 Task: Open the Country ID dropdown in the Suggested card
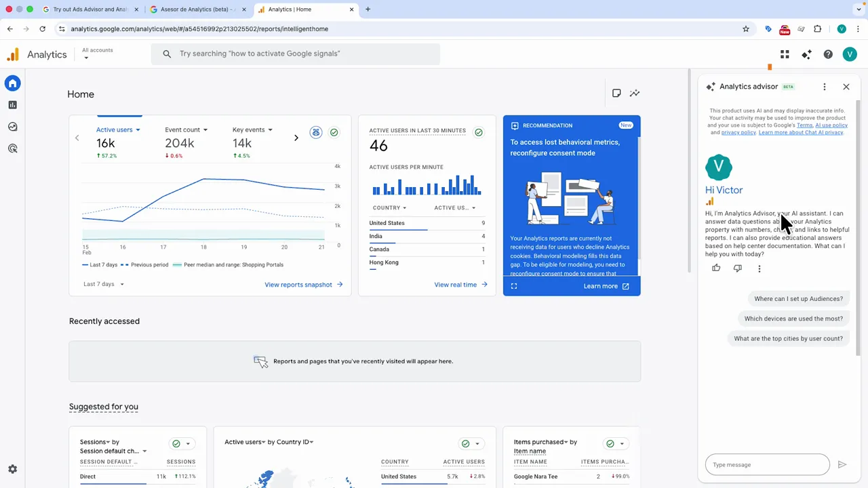[295, 442]
